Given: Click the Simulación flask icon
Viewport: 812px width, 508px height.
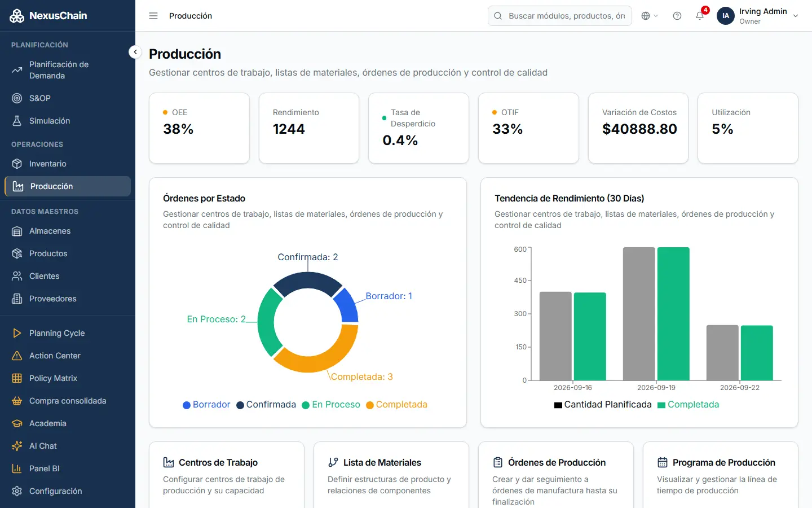Looking at the screenshot, I should 17,121.
